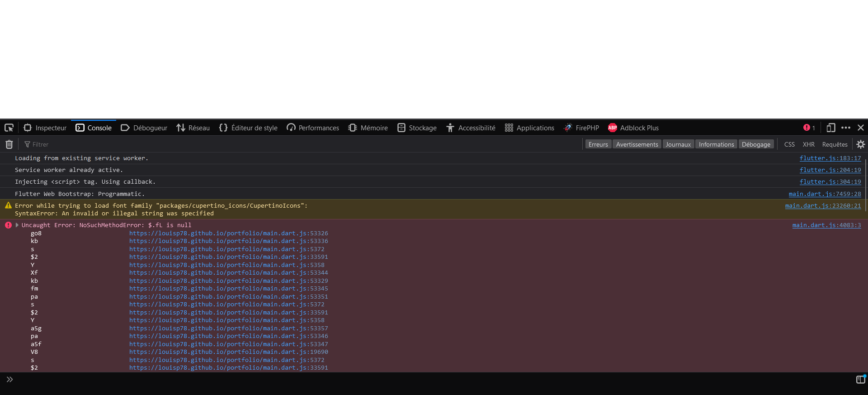
Task: Open the devtools three-dots menu
Action: [846, 128]
